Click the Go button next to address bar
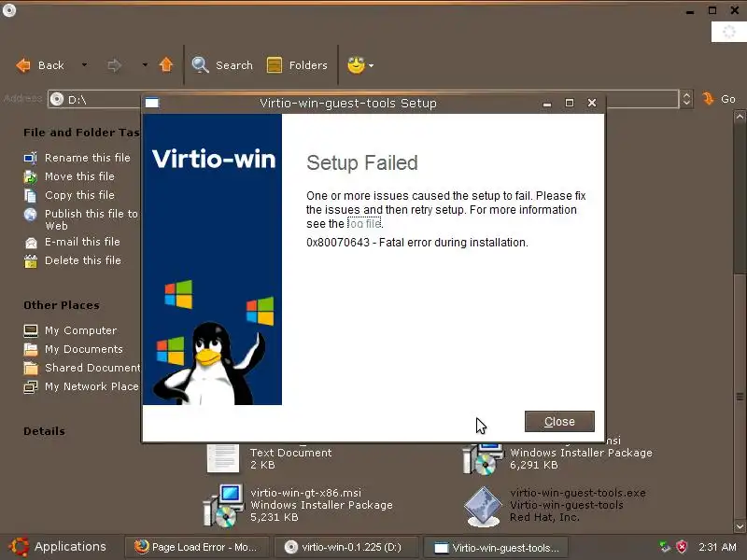The image size is (747, 560). tap(720, 99)
